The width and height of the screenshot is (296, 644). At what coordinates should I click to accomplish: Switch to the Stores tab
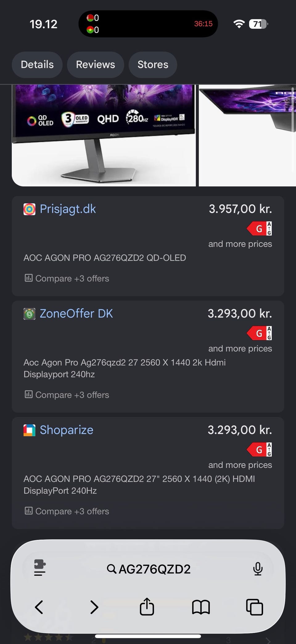[153, 64]
